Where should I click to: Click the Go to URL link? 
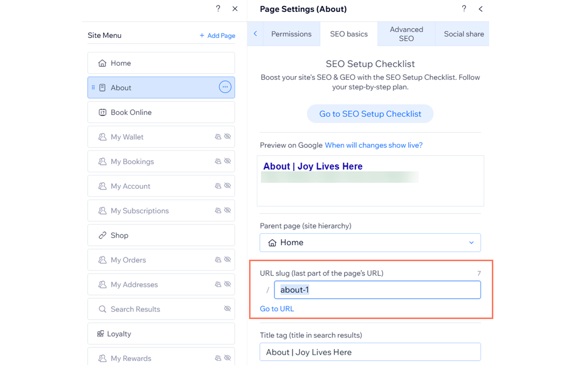(277, 308)
